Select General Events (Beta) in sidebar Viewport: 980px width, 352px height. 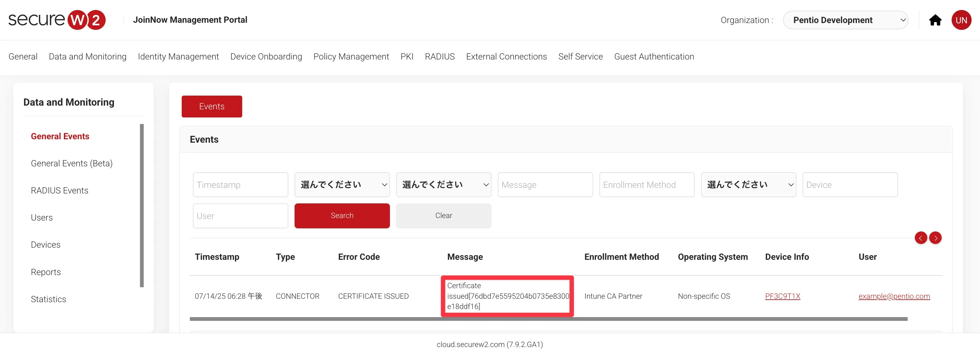pyautogui.click(x=71, y=164)
